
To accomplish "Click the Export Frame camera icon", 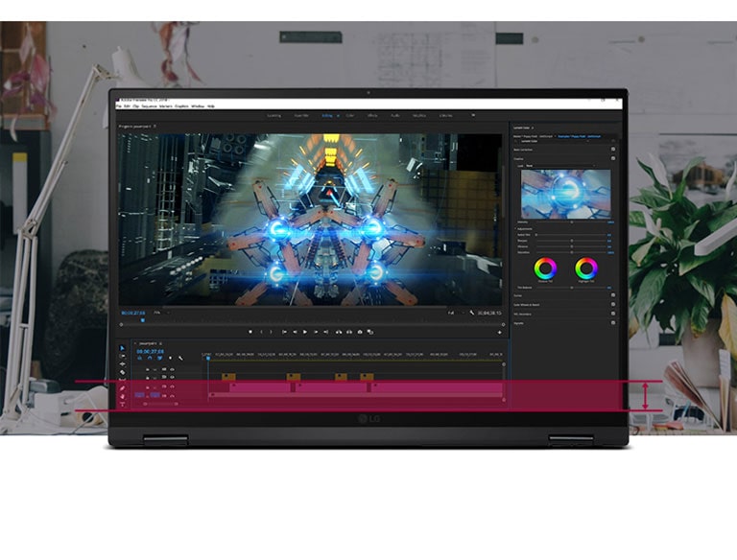I will [359, 332].
